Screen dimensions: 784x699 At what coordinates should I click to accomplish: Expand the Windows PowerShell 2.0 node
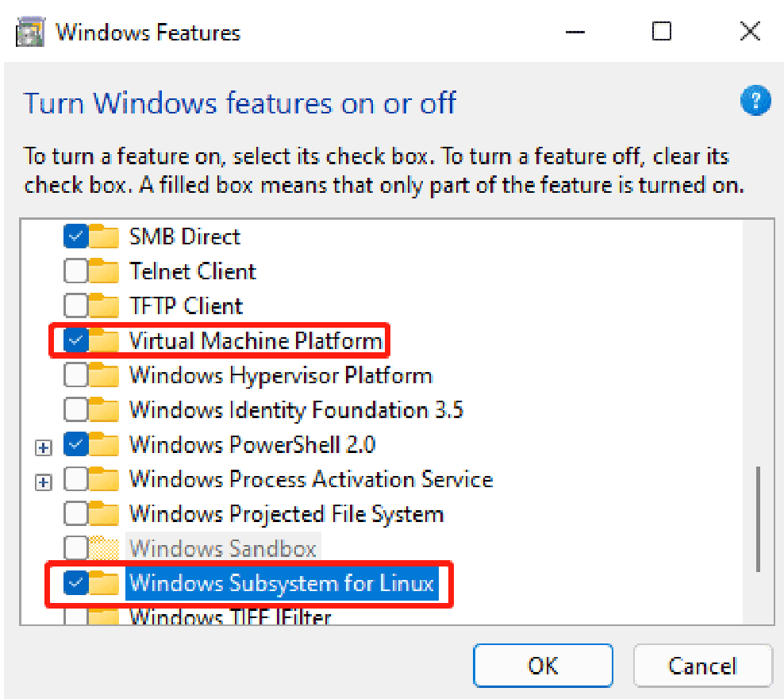pos(44,446)
